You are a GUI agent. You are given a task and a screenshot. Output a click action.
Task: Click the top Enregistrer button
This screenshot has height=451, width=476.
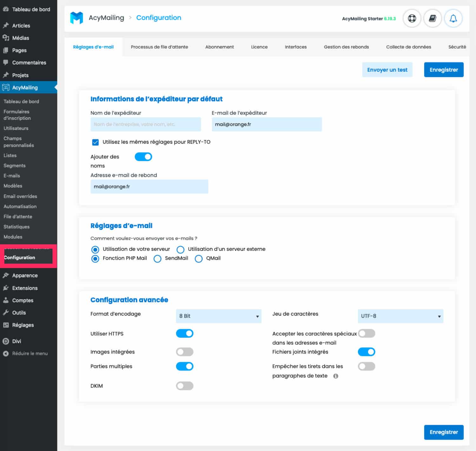pos(444,70)
